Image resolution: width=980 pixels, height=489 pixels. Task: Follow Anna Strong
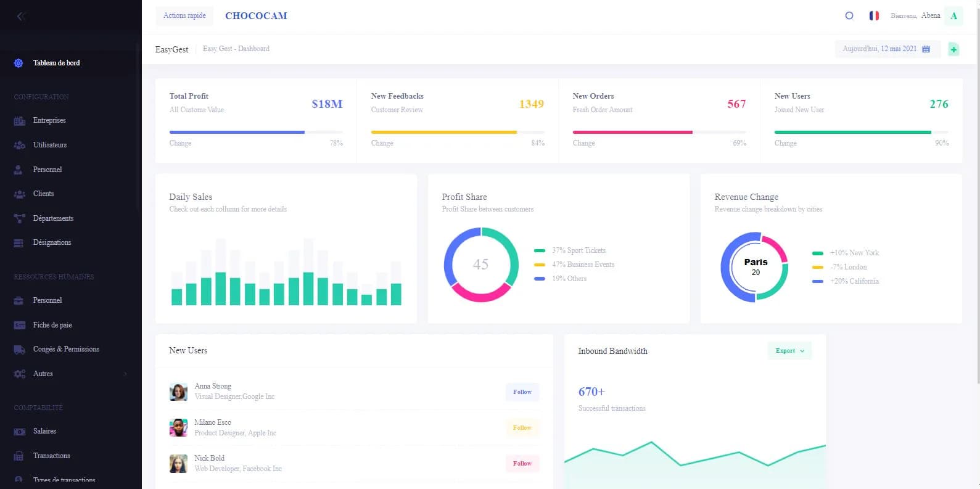click(522, 392)
